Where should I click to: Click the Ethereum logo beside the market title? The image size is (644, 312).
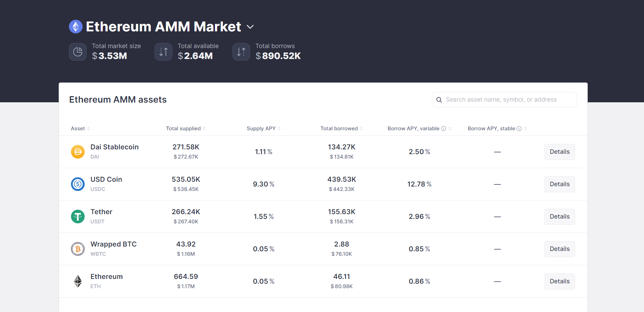pos(76,27)
